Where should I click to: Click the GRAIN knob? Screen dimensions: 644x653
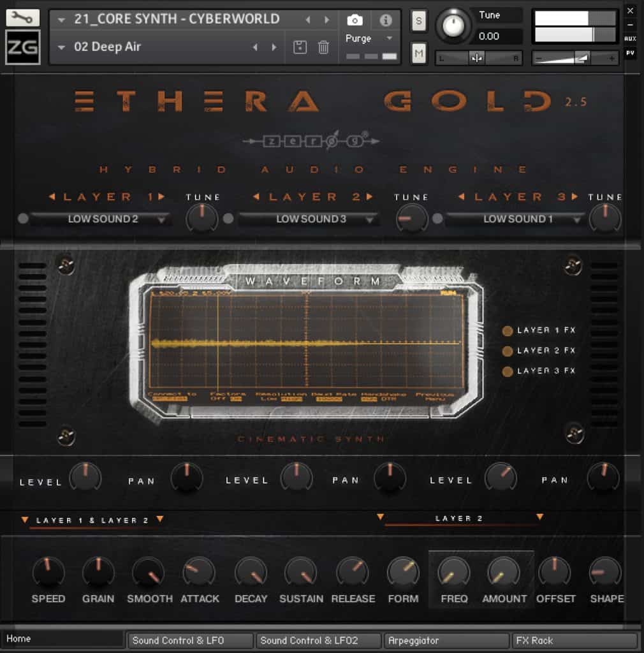point(98,572)
